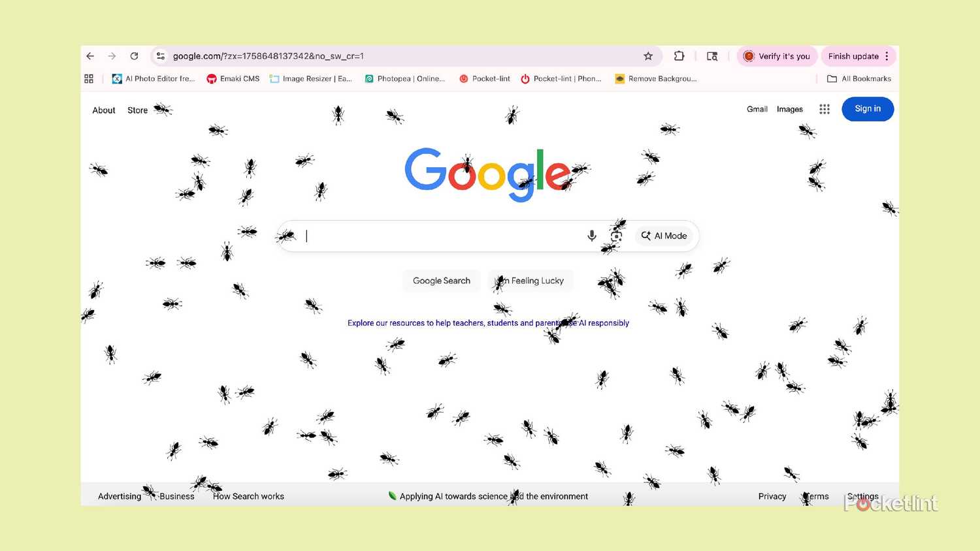Open the Photopea bookmark
Screen dimensions: 980x551
pyautogui.click(x=404, y=78)
